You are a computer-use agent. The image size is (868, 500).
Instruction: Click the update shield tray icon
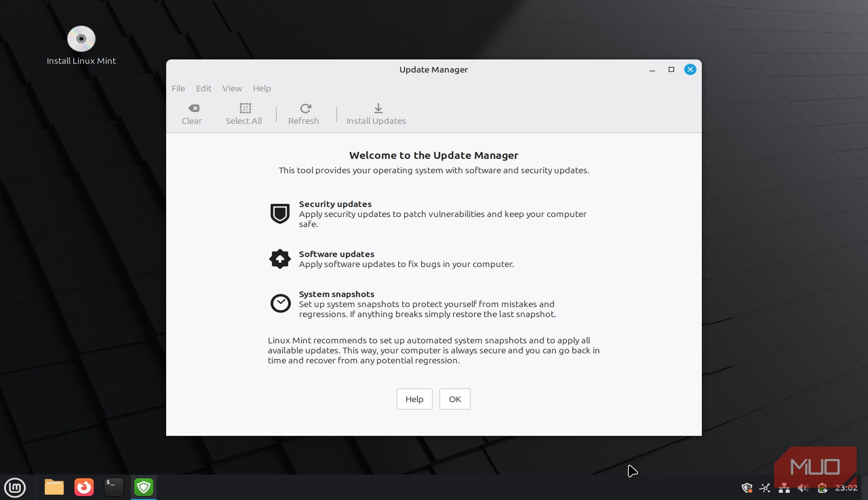point(747,488)
